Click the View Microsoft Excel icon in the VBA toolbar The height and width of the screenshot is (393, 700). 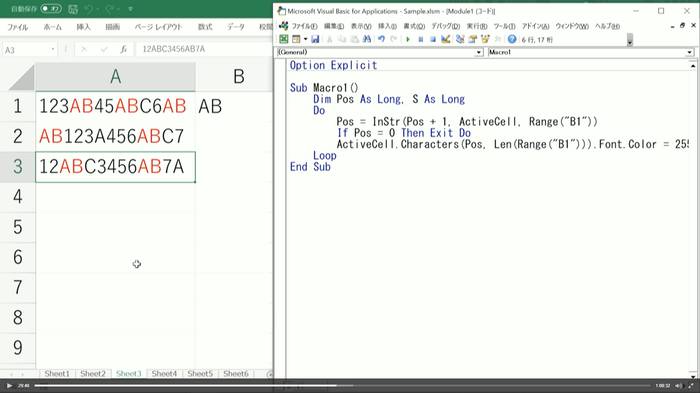click(283, 39)
